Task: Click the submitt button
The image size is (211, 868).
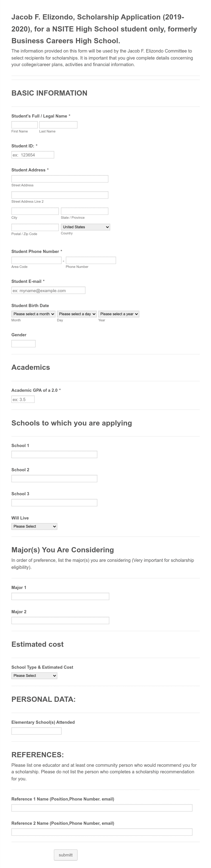Action: 66,855
